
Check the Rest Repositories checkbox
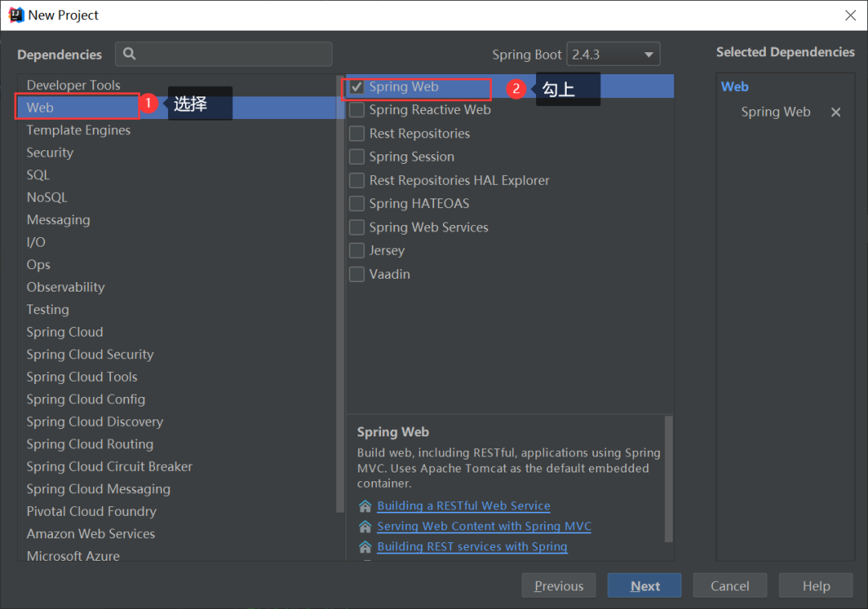pos(357,134)
